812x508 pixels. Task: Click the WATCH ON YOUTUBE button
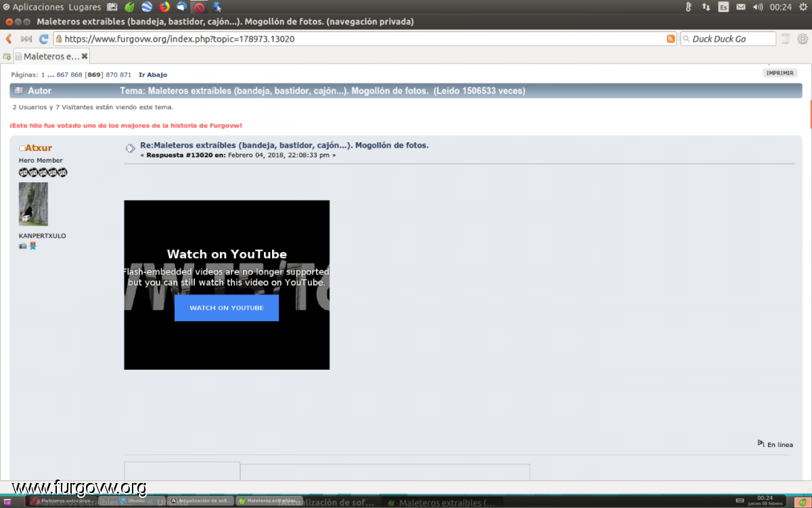[x=227, y=308]
